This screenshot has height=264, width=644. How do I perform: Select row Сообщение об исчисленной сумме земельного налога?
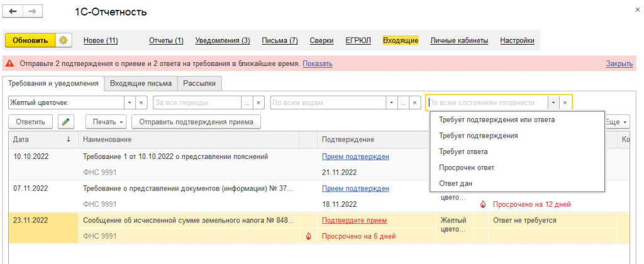click(x=319, y=228)
